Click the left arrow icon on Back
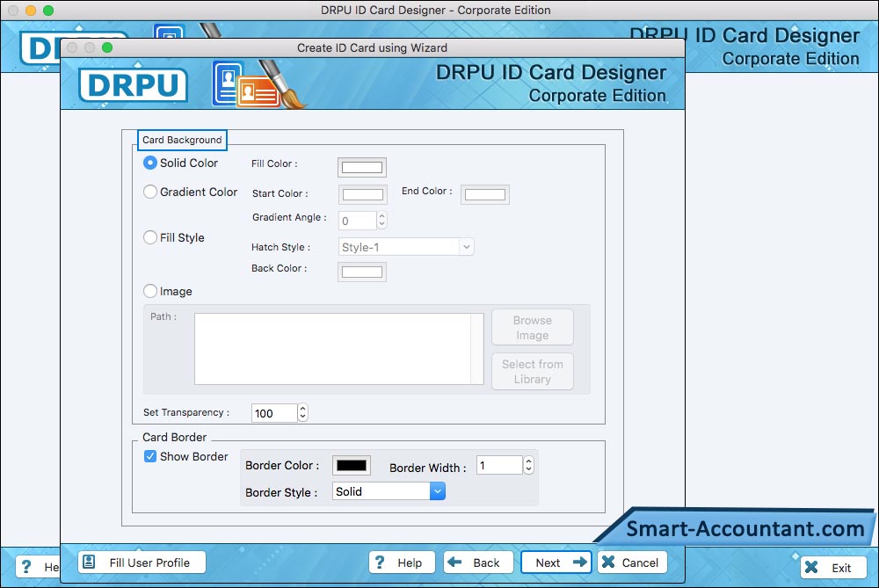 [454, 562]
